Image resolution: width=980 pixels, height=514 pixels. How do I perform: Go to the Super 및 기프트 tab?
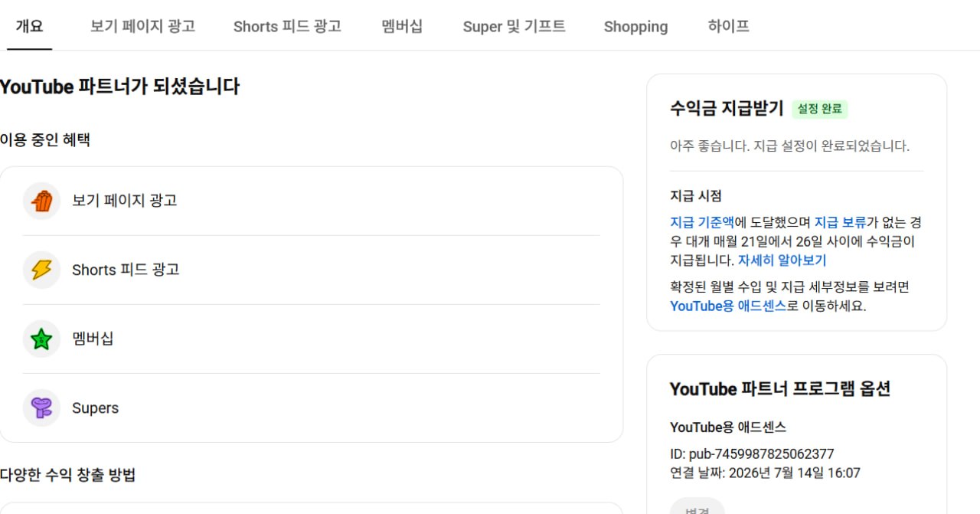click(x=514, y=26)
